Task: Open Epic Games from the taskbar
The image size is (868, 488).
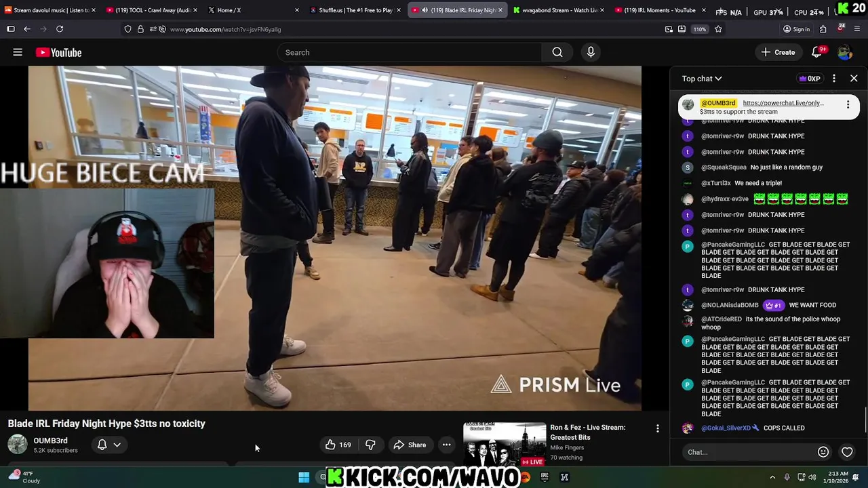Action: pyautogui.click(x=545, y=477)
